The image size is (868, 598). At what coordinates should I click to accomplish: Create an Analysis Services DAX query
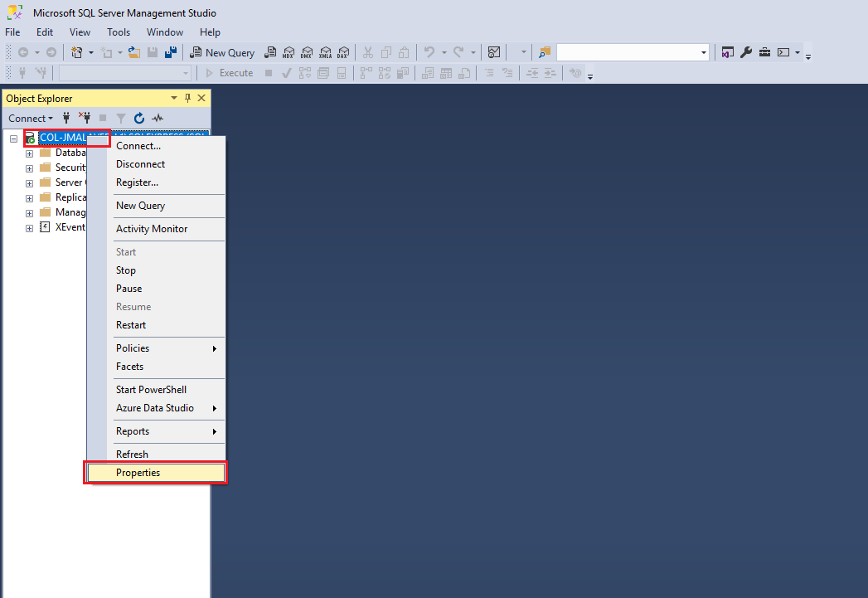(x=343, y=52)
